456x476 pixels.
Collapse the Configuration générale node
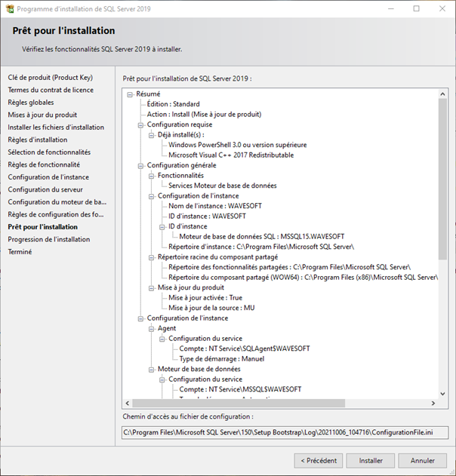pyautogui.click(x=140, y=166)
